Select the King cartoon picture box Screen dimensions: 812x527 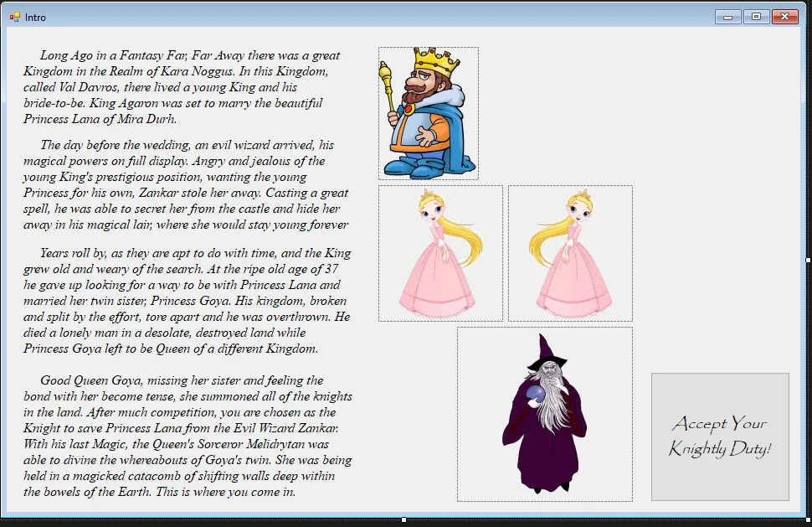pyautogui.click(x=429, y=113)
